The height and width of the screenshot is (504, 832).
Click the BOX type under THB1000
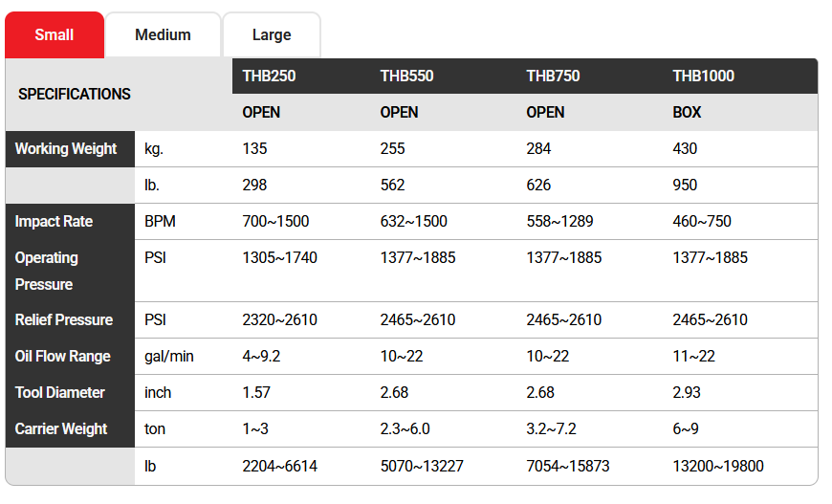tap(687, 112)
